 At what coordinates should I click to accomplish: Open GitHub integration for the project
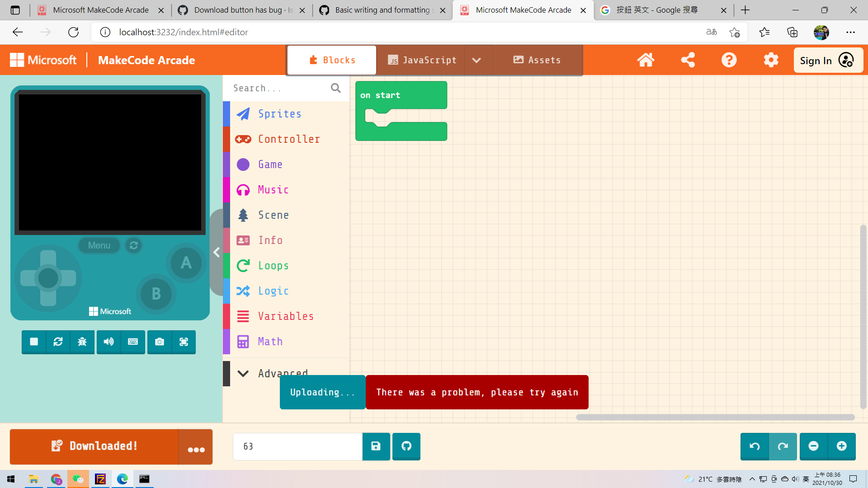click(x=406, y=446)
